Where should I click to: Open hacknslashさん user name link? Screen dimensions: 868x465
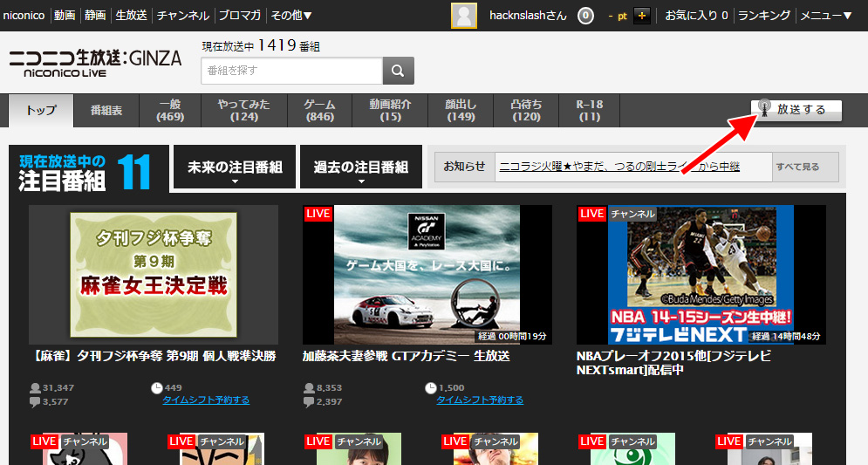coord(528,16)
